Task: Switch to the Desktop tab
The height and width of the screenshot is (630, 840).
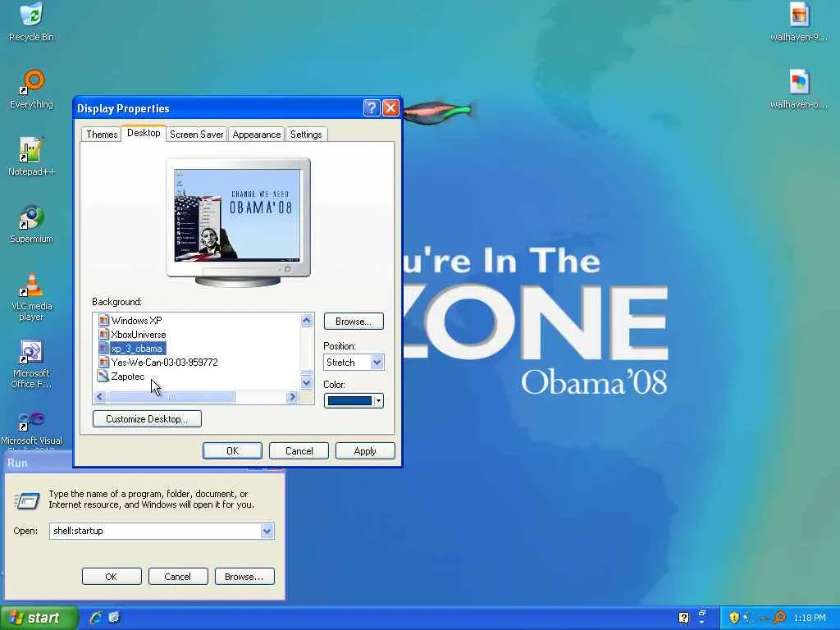Action: [144, 133]
